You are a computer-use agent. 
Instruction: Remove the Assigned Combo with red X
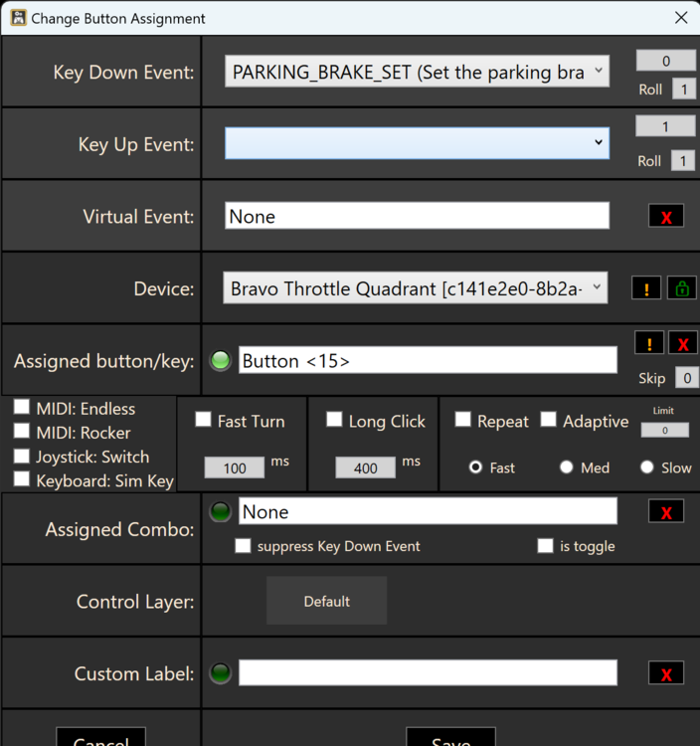coord(665,511)
